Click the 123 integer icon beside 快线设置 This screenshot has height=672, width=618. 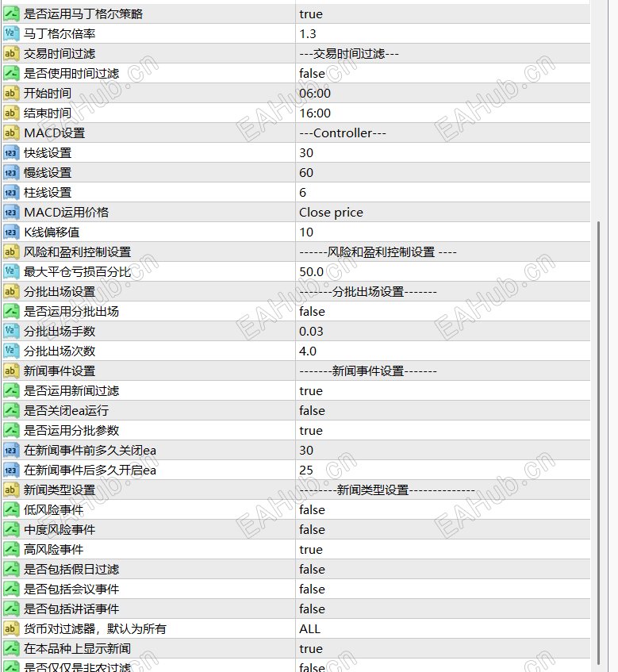[11, 152]
